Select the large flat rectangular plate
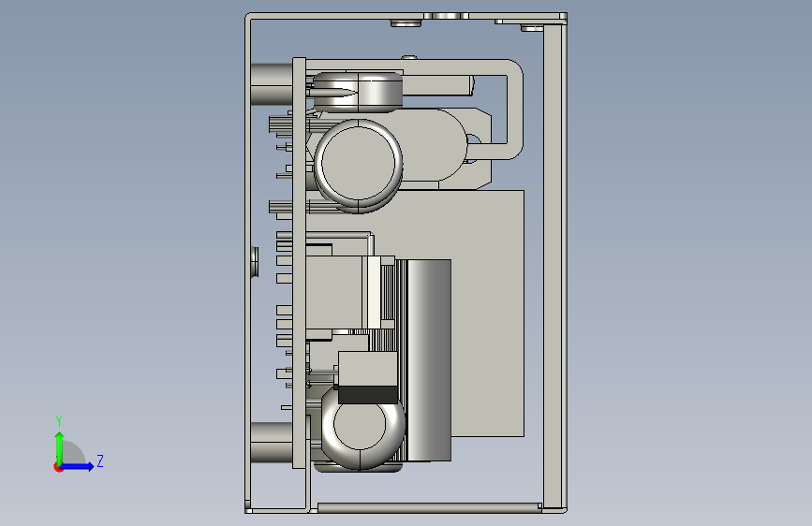This screenshot has height=526, width=812. pyautogui.click(x=487, y=314)
